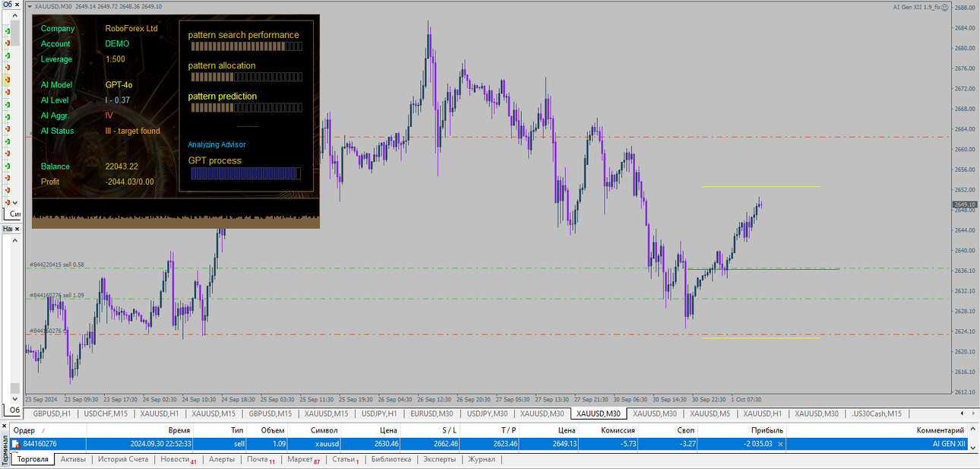The width and height of the screenshot is (980, 469).
Task: Close the Navigator panel
Action: [17, 228]
